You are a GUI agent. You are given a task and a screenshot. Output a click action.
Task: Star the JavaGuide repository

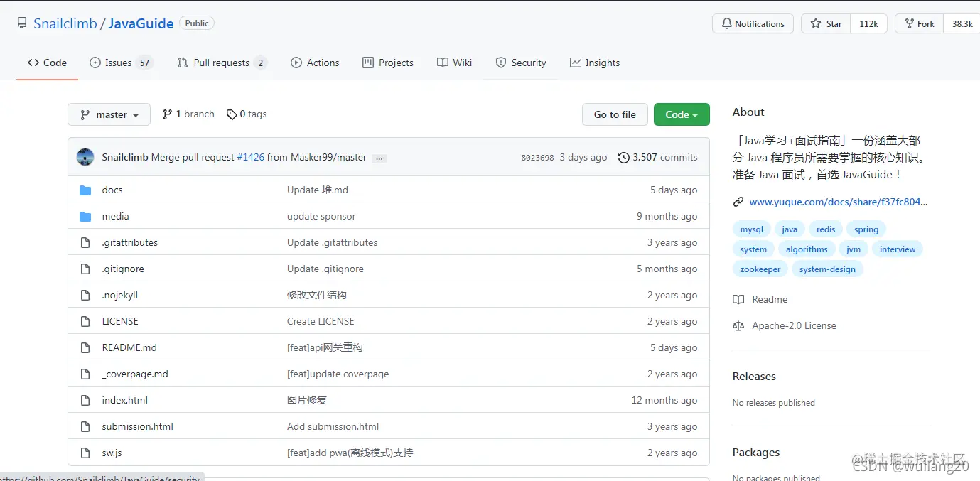[826, 23]
